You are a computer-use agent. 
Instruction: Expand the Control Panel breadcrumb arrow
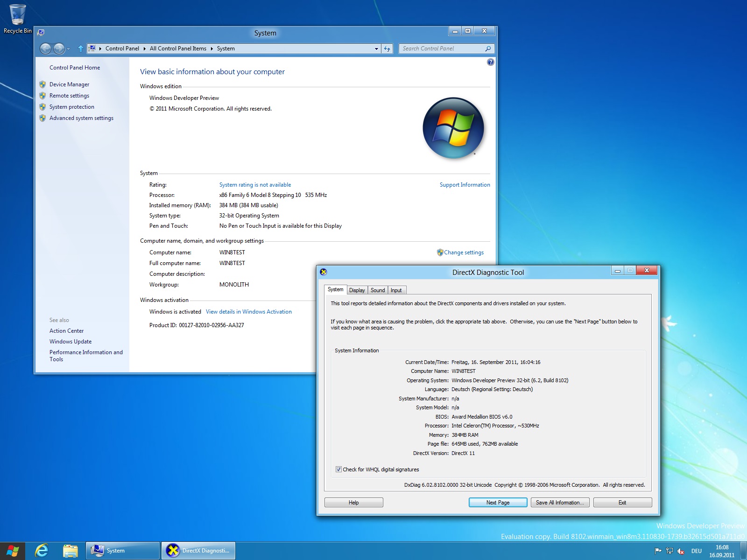(144, 49)
